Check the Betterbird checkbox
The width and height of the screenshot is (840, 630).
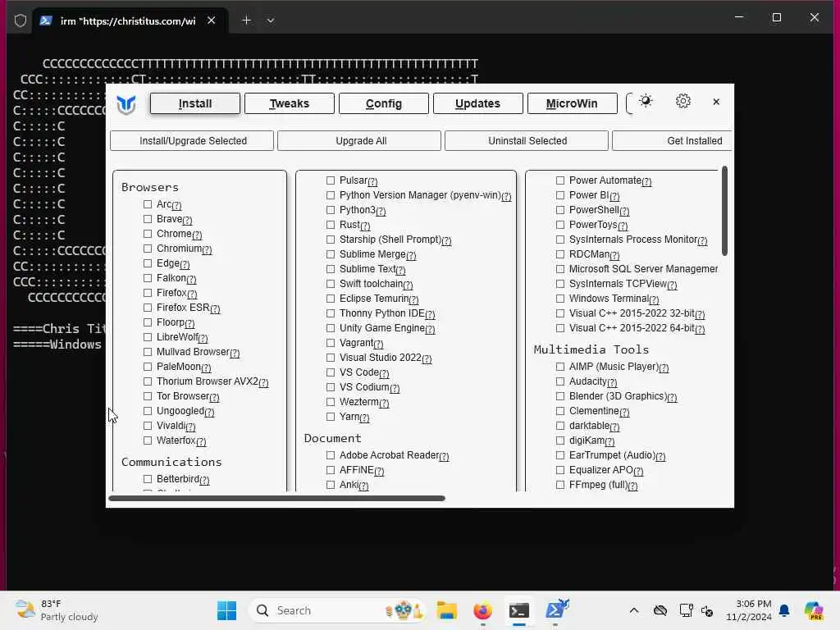pos(148,479)
